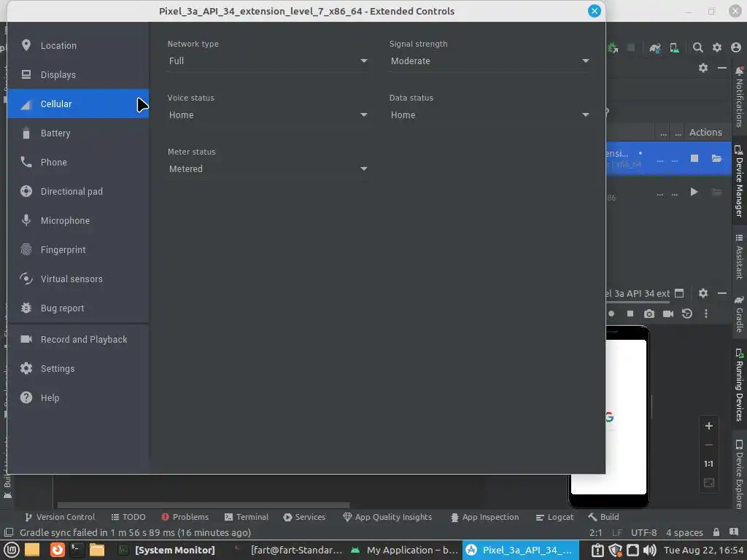Click the Android Studio search magnifier icon
The image size is (747, 560).
(x=698, y=47)
